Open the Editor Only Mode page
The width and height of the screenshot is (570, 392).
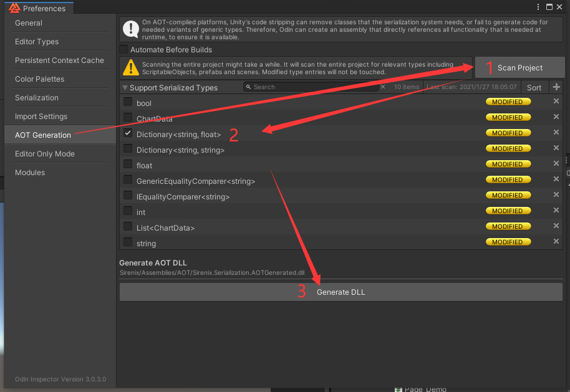[x=60, y=154]
